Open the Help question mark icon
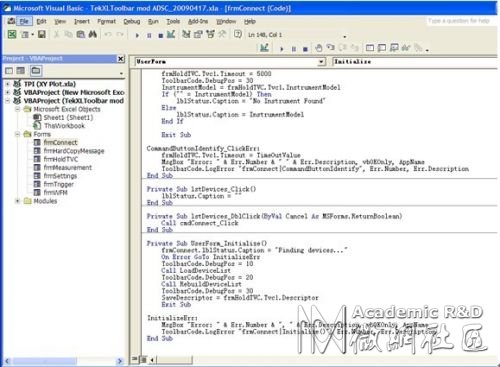Image resolution: width=500 pixels, height=367 pixels. (238, 34)
